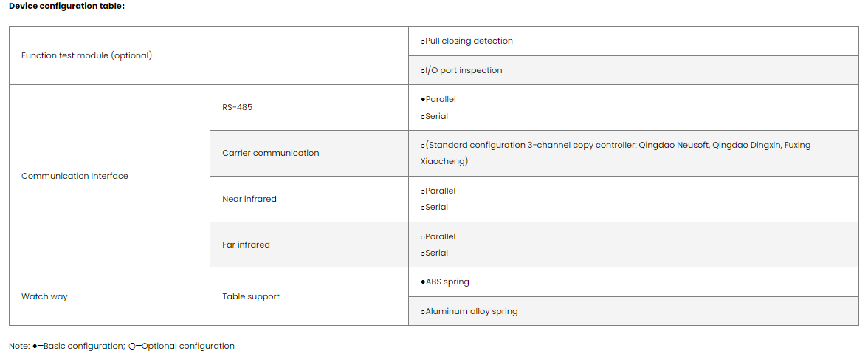Select the "Far infrared" cell

point(246,245)
